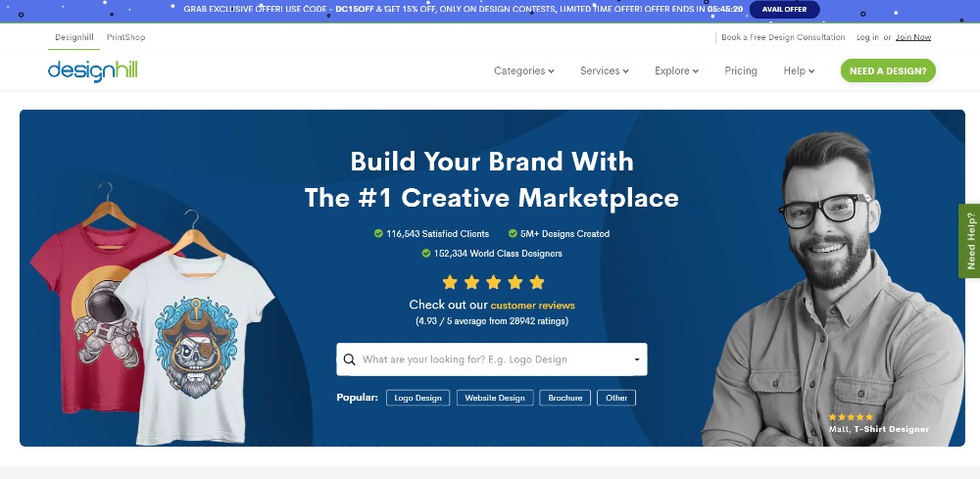The width and height of the screenshot is (980, 479).
Task: Click the search magnifier icon
Action: tap(350, 359)
